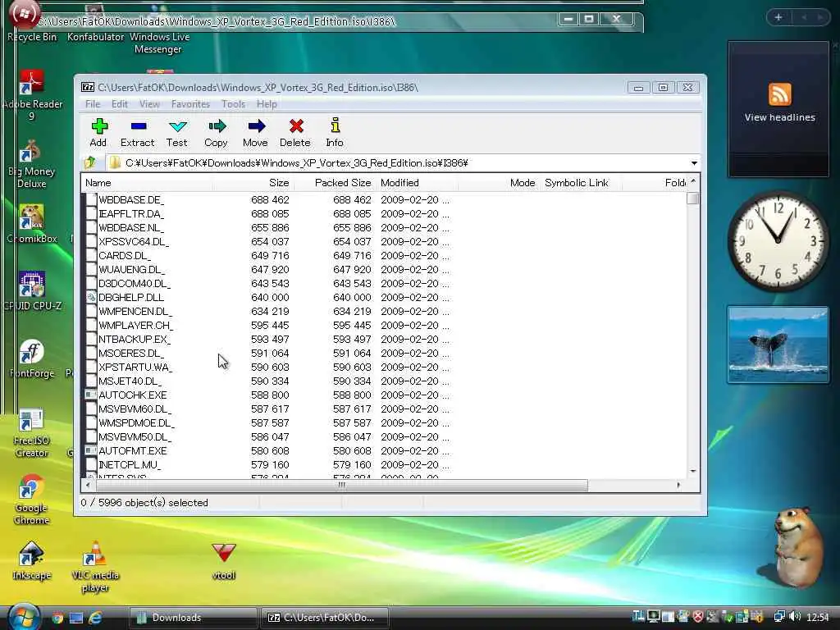The height and width of the screenshot is (630, 840).
Task: Open the File menu
Action: [93, 104]
